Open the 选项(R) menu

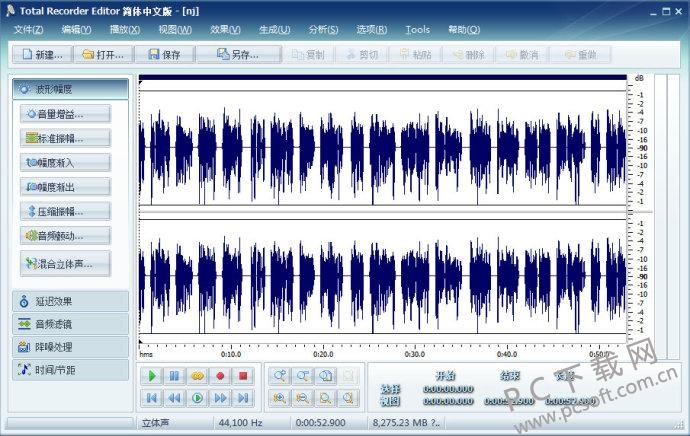point(372,29)
